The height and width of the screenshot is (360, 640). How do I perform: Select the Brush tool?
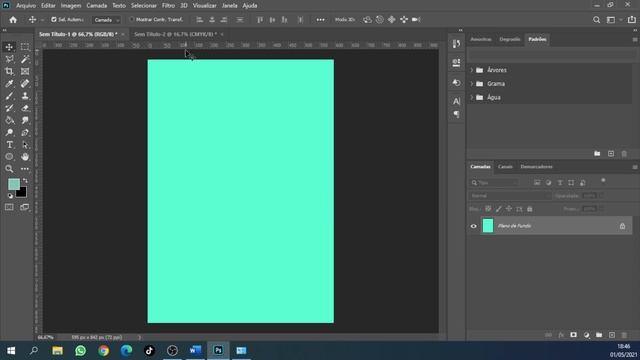point(9,96)
